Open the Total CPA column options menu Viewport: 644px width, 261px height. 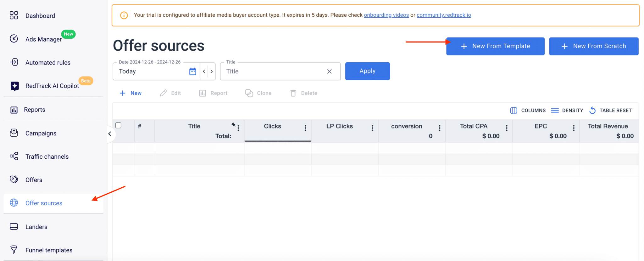click(x=507, y=128)
